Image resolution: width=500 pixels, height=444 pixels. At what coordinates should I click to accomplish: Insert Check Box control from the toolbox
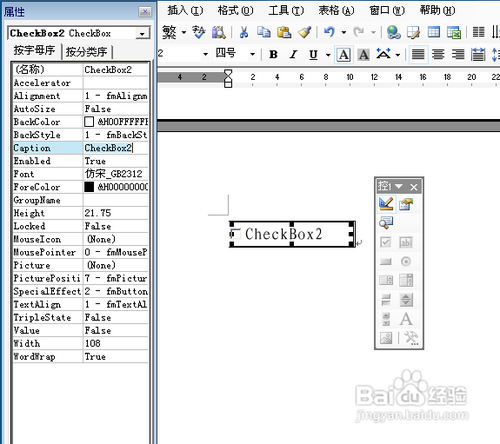(x=386, y=242)
